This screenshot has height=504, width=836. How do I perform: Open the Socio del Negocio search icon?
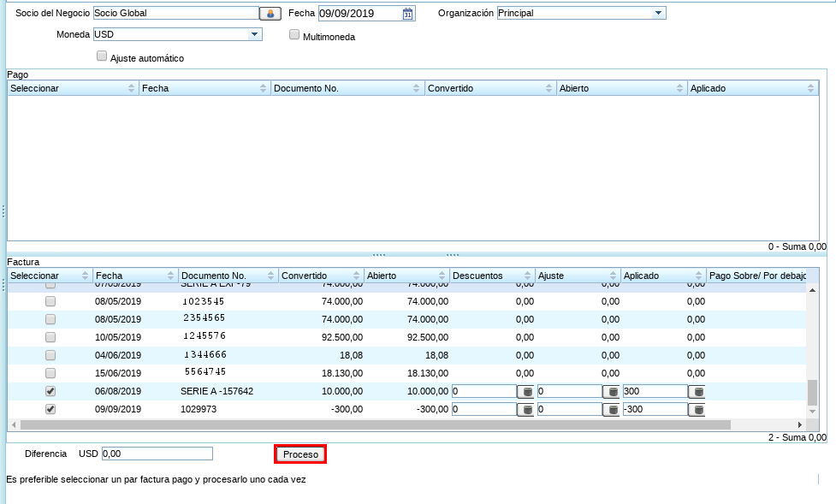point(270,14)
